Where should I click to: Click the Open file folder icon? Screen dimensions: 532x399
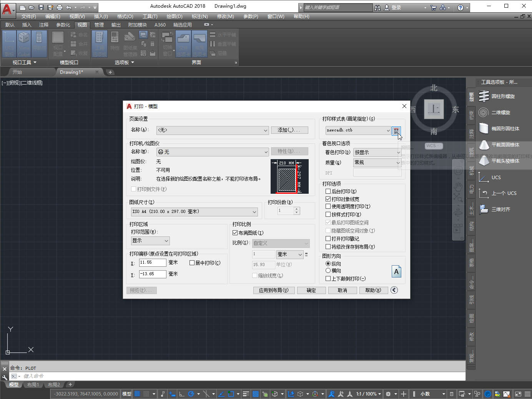pos(32,7)
